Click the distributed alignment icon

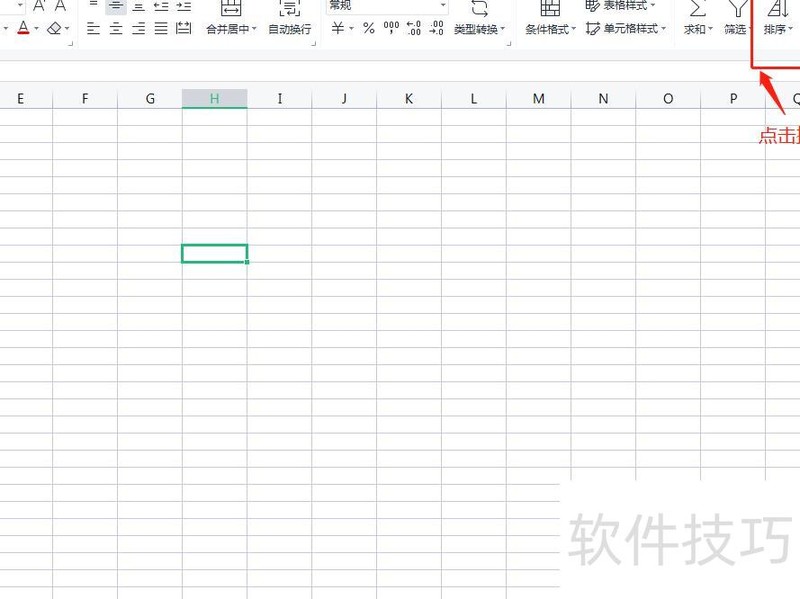[x=183, y=29]
